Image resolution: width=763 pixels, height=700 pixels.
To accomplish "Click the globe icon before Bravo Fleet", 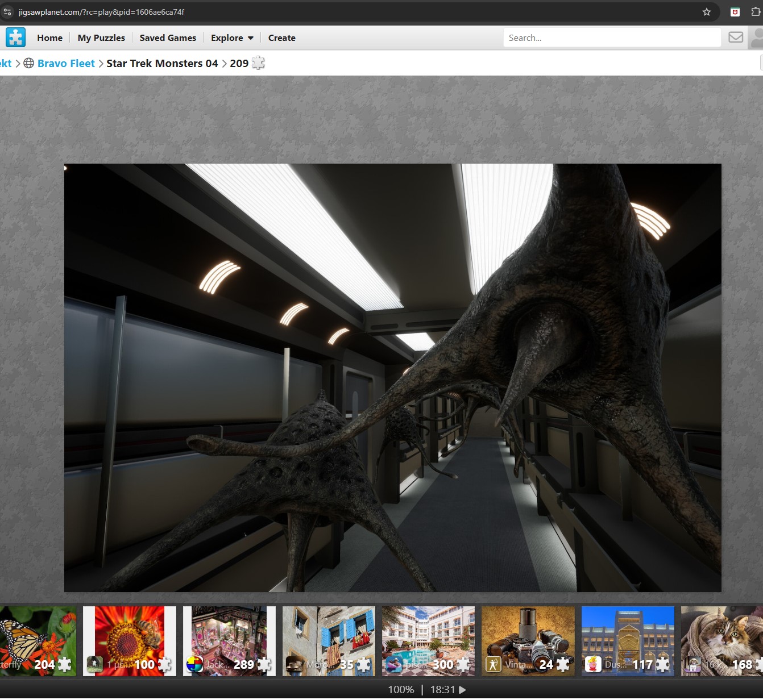I will [x=28, y=63].
